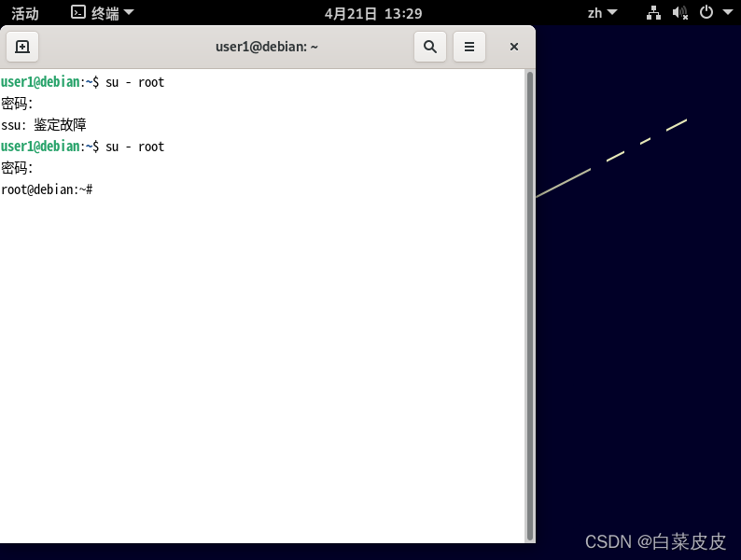Close the terminal window
Screen dimensions: 741x560
[x=514, y=47]
